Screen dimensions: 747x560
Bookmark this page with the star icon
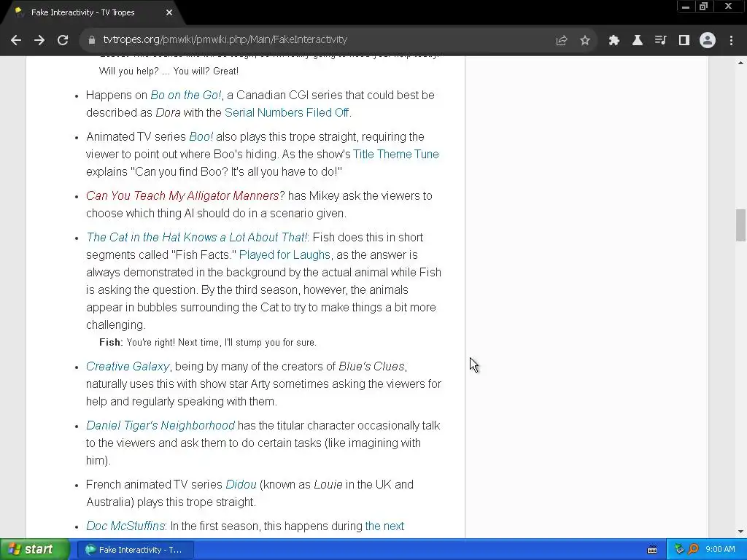click(585, 41)
